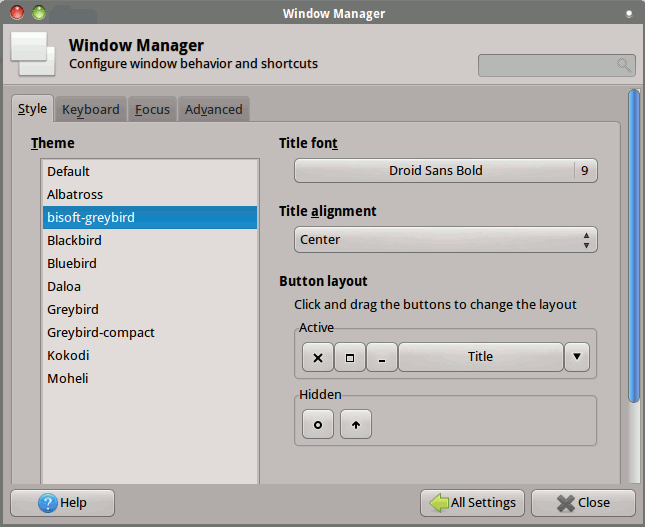The height and width of the screenshot is (527, 645).
Task: Switch to the Focus tab
Action: (x=152, y=109)
